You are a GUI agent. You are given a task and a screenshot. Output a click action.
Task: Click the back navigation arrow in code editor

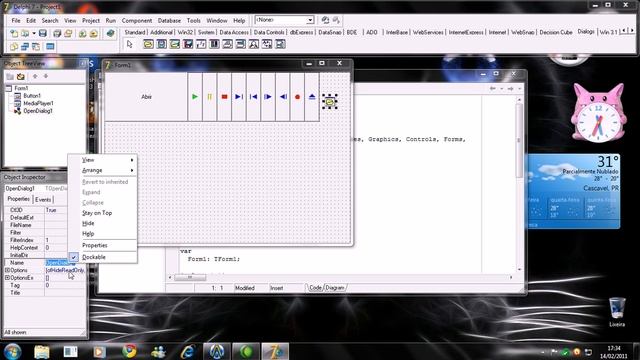click(x=493, y=89)
